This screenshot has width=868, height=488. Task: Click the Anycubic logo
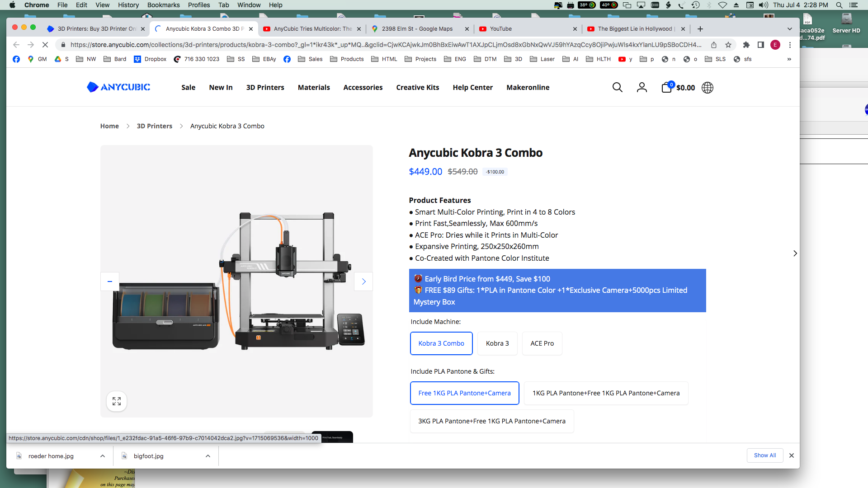pos(118,87)
